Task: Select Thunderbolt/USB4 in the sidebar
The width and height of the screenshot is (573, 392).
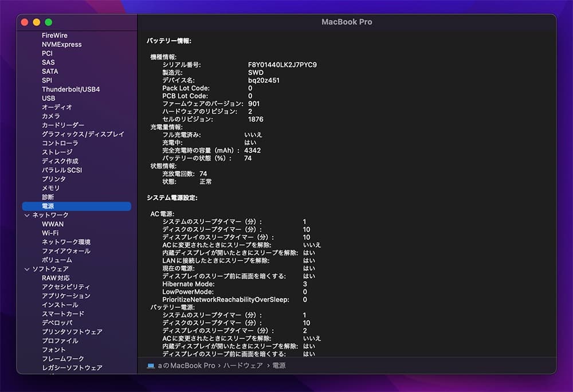Action: click(70, 89)
